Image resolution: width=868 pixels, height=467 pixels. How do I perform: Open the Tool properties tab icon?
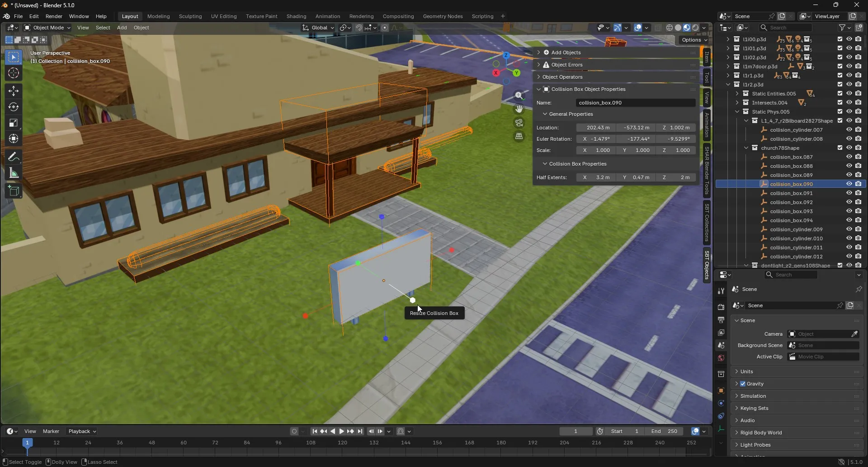tap(721, 291)
